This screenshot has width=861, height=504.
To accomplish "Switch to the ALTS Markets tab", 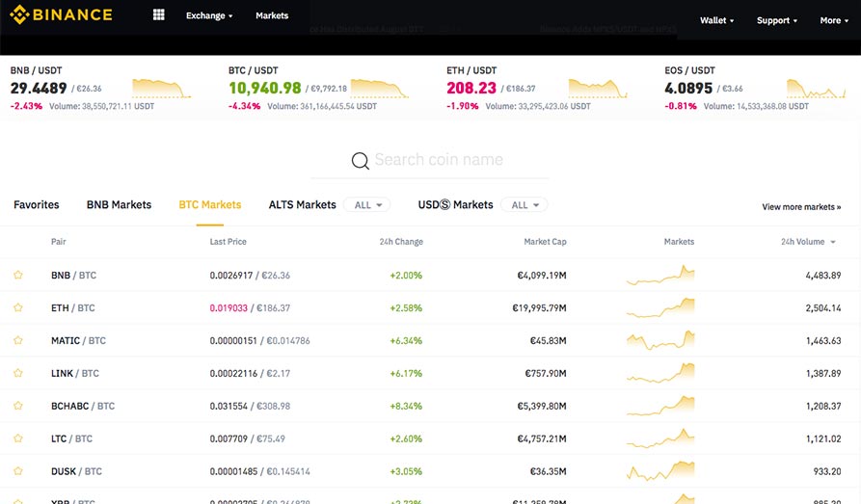I will coord(303,205).
